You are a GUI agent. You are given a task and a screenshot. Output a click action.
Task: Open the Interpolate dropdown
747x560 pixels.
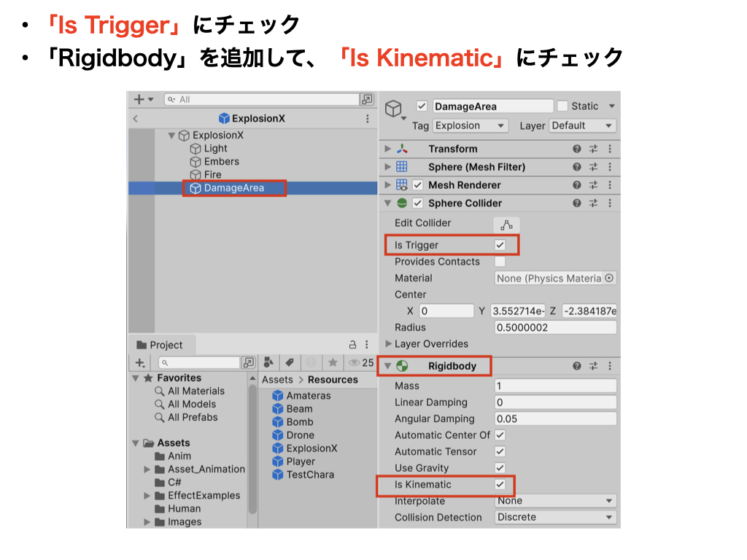(x=555, y=501)
